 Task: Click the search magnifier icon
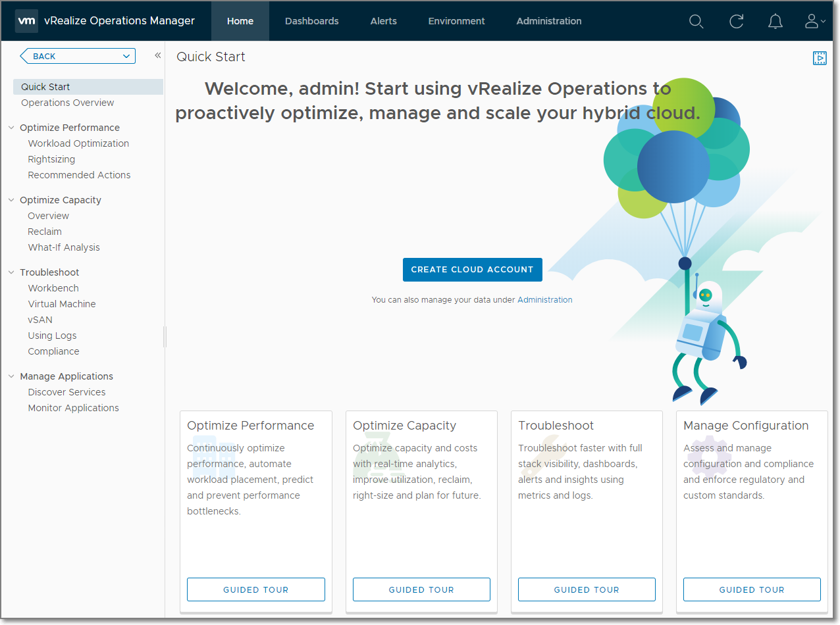pyautogui.click(x=696, y=21)
